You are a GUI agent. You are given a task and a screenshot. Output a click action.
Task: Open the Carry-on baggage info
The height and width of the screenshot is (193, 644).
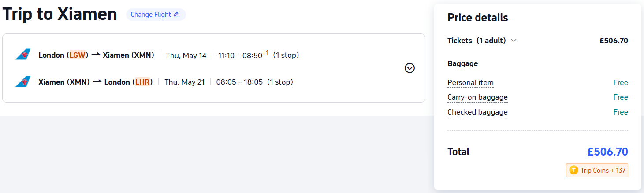point(477,97)
